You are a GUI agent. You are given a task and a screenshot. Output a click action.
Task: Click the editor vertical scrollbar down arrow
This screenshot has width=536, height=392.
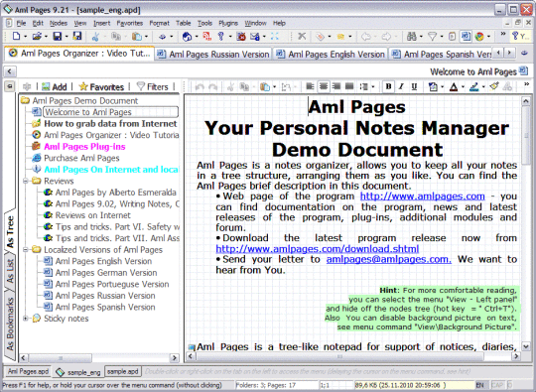coord(526,346)
